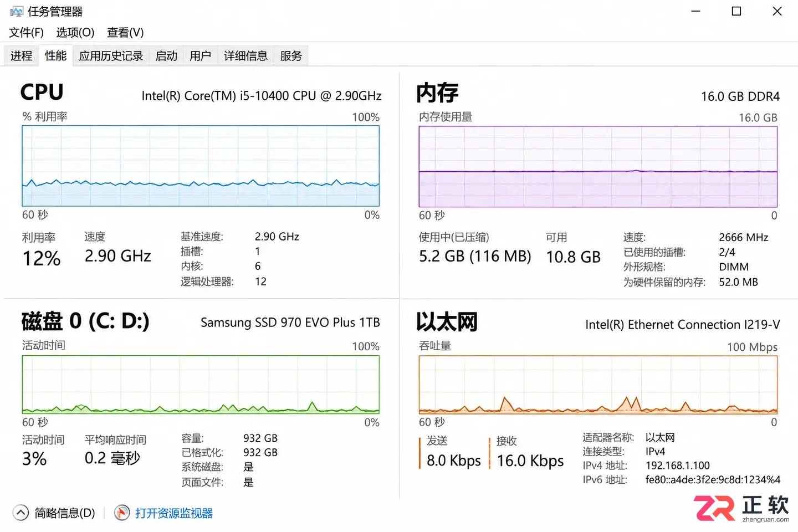Open the 用户 tab
798x532 pixels.
pyautogui.click(x=200, y=55)
